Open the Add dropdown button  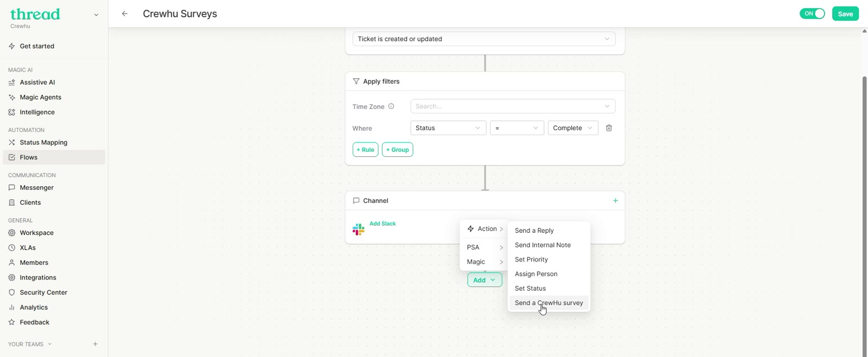484,280
